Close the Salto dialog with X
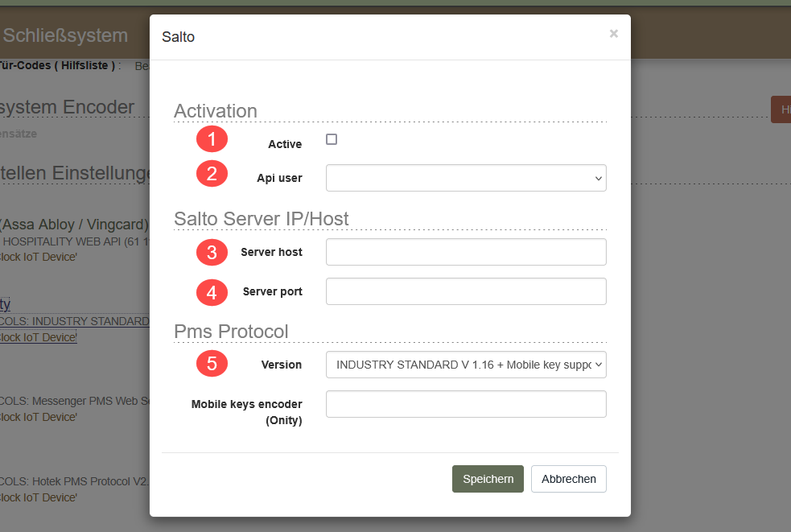 pyautogui.click(x=613, y=34)
